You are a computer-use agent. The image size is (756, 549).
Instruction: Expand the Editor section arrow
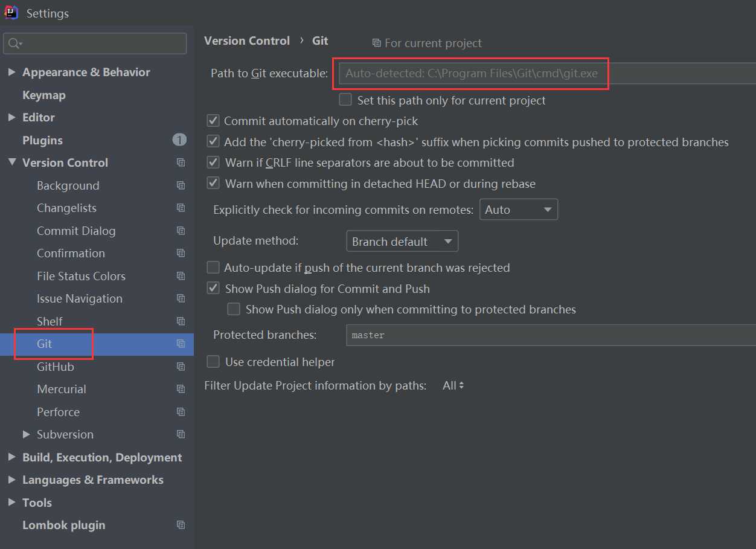click(x=11, y=117)
